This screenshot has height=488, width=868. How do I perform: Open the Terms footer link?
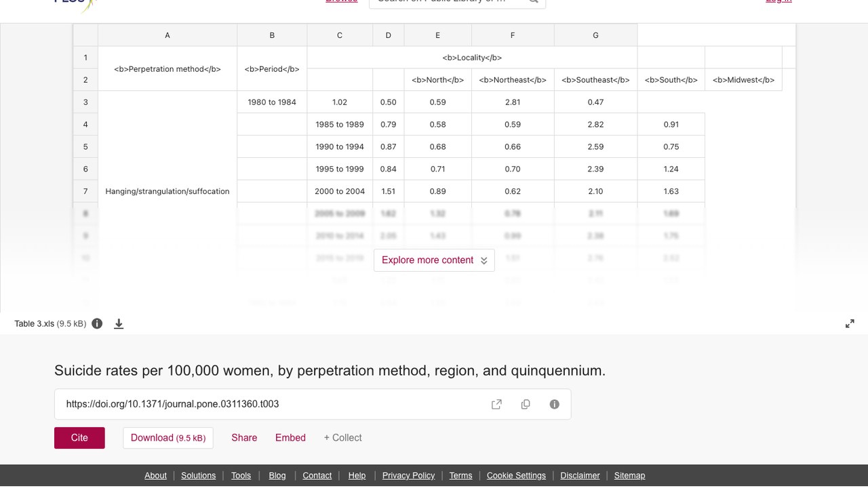[460, 475]
